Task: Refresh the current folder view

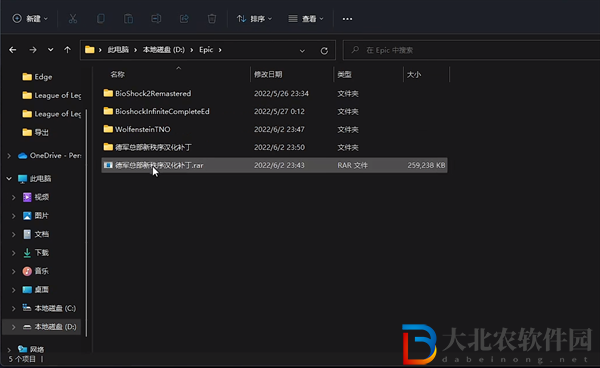Action: point(324,50)
